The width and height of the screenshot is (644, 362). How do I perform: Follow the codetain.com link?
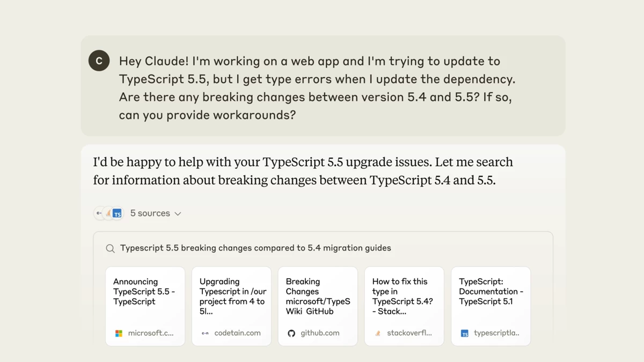(237, 333)
